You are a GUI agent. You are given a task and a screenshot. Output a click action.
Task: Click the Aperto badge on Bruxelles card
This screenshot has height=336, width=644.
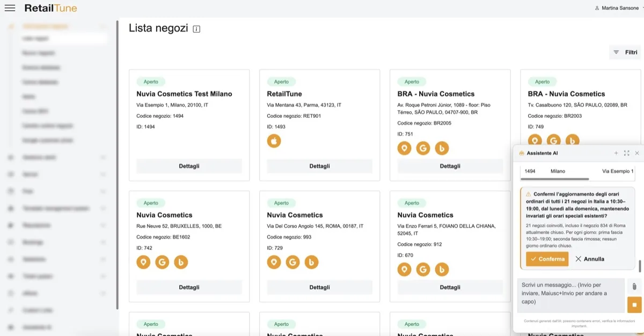coord(151,203)
